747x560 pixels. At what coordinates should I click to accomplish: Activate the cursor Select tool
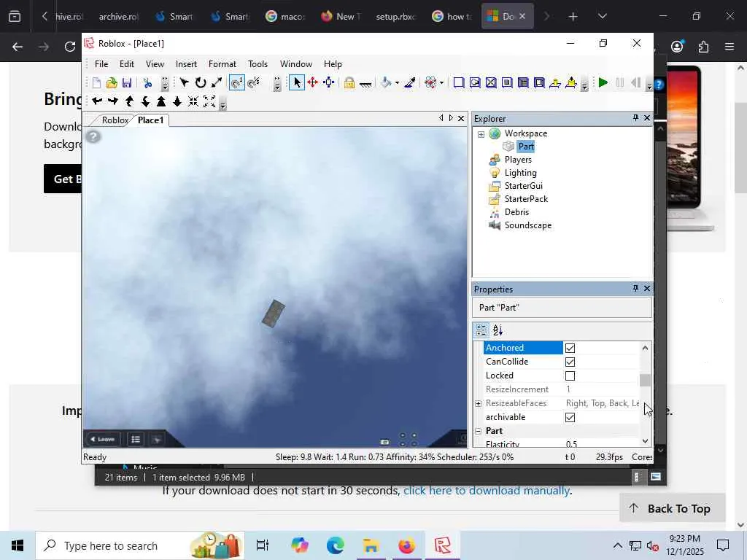tap(297, 83)
